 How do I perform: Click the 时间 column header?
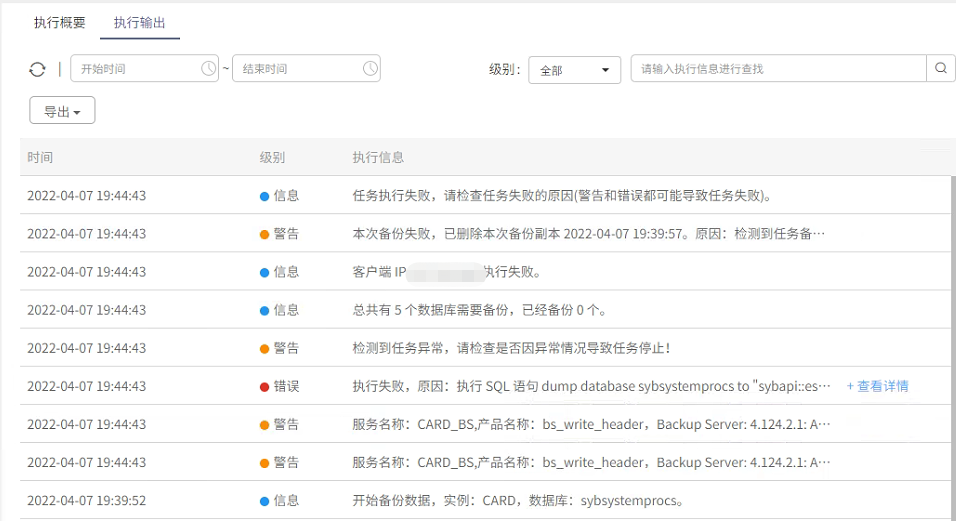point(40,157)
